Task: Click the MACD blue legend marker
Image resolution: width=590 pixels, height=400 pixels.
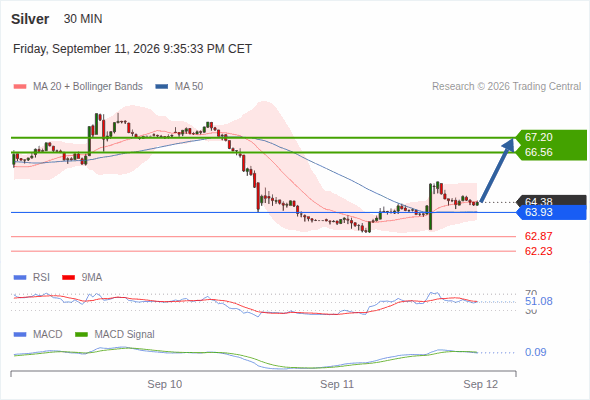Action: click(20, 334)
